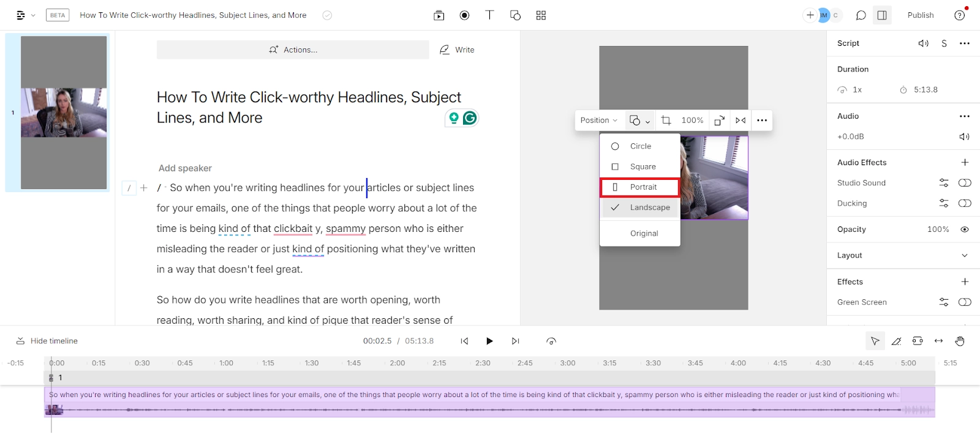Open the shapes tool in top toolbar
This screenshot has height=443, width=980.
point(515,15)
